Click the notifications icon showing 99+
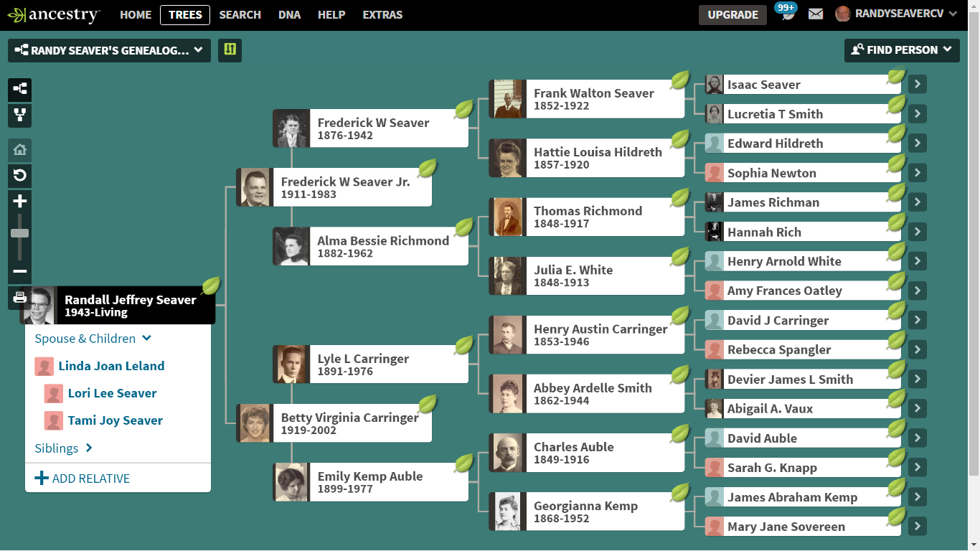Image resolution: width=980 pixels, height=551 pixels. (786, 13)
